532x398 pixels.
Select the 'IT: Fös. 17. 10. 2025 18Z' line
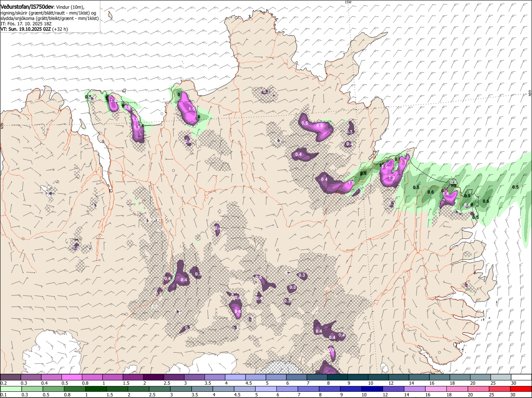26,24
